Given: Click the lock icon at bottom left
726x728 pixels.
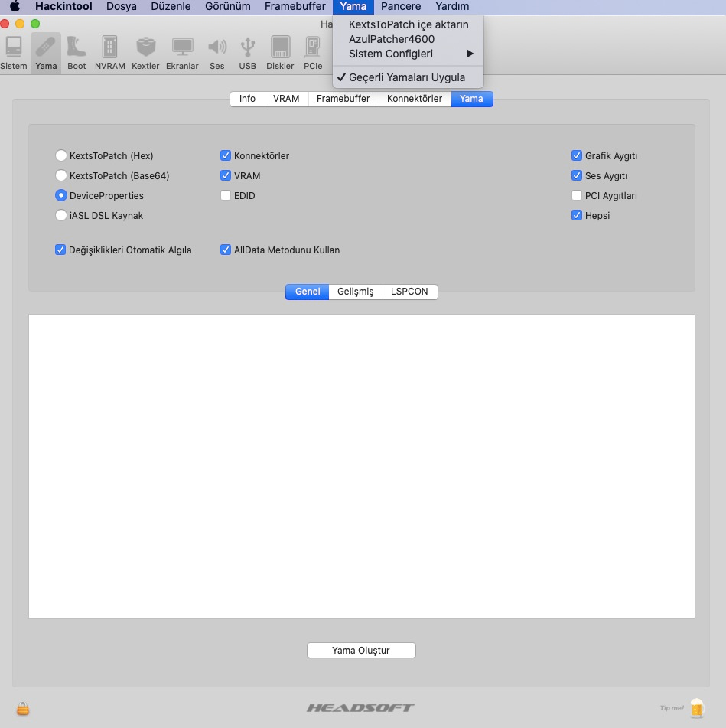Looking at the screenshot, I should point(24,708).
